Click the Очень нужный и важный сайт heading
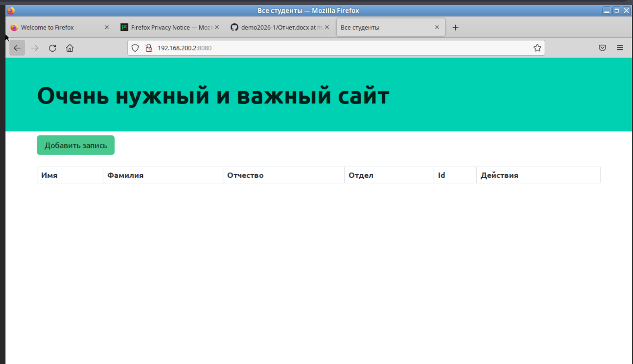633x364 pixels. click(213, 96)
